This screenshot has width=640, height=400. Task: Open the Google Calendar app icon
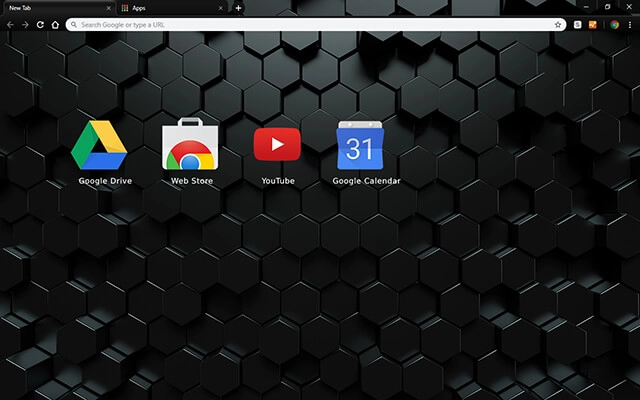tap(360, 145)
